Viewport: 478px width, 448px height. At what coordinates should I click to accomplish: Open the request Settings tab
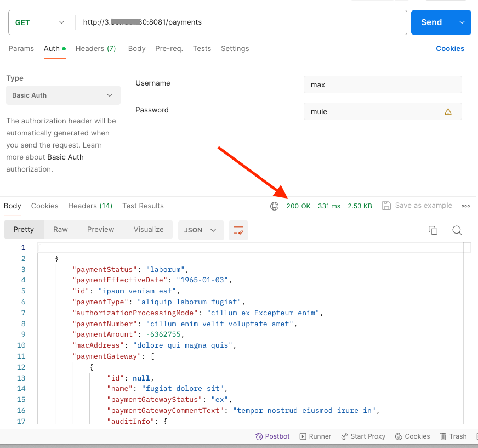(x=235, y=48)
